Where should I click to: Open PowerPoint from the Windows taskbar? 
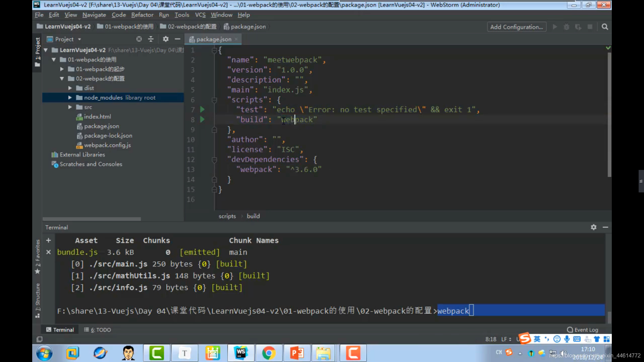point(297,353)
